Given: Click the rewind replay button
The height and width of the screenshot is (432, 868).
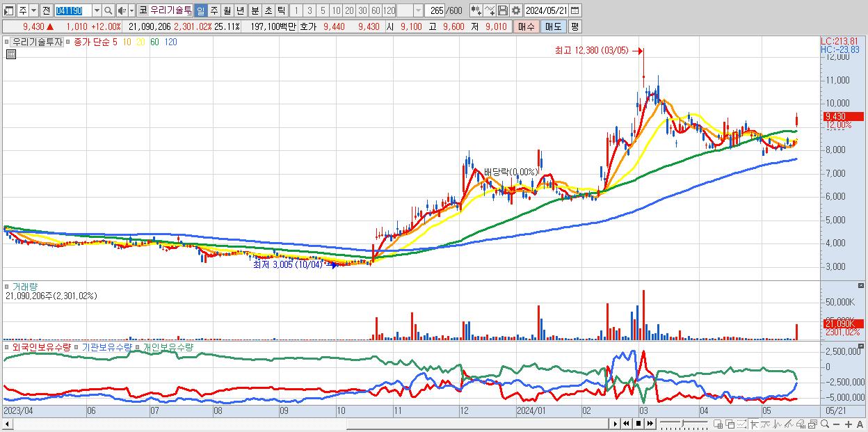Looking at the screenshot, I should [x=626, y=424].
